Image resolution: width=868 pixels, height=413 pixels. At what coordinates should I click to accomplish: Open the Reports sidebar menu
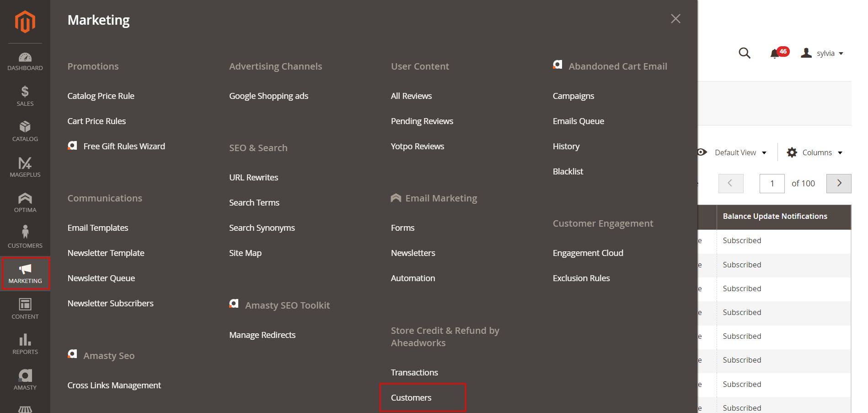[x=25, y=344]
